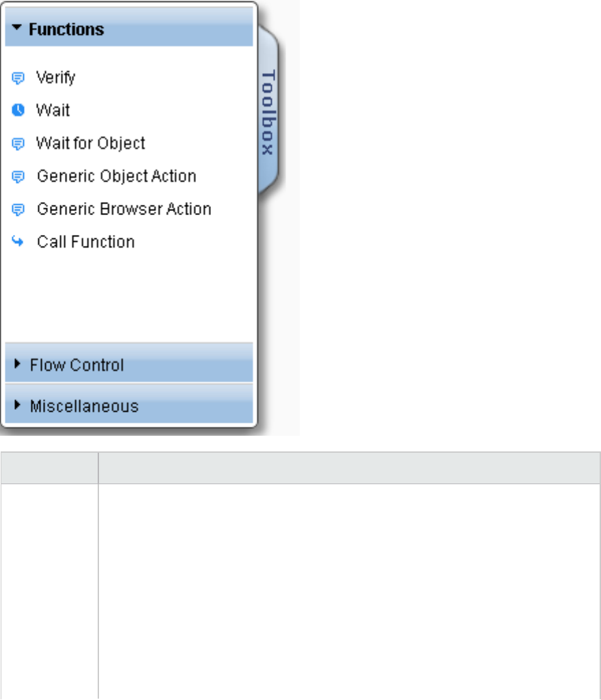Viewport: 601px width, 700px height.
Task: Select the Generic Browser Action label
Action: [x=124, y=209]
